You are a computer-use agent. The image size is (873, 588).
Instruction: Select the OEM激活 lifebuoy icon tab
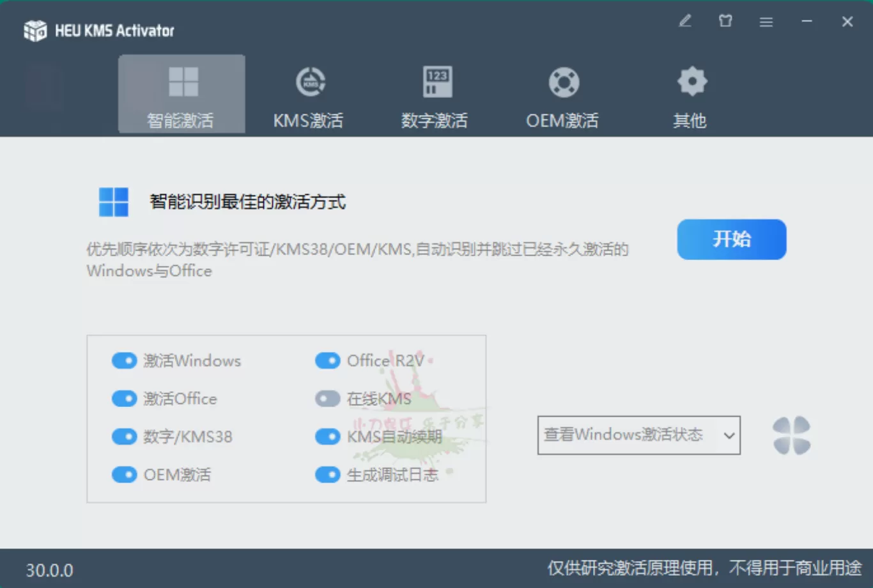(x=563, y=95)
